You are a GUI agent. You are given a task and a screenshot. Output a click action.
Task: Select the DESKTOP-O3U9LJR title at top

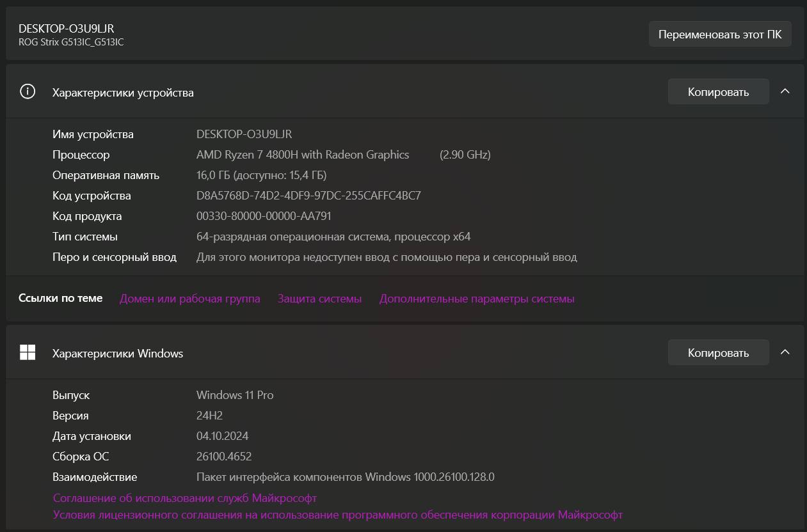click(67, 28)
